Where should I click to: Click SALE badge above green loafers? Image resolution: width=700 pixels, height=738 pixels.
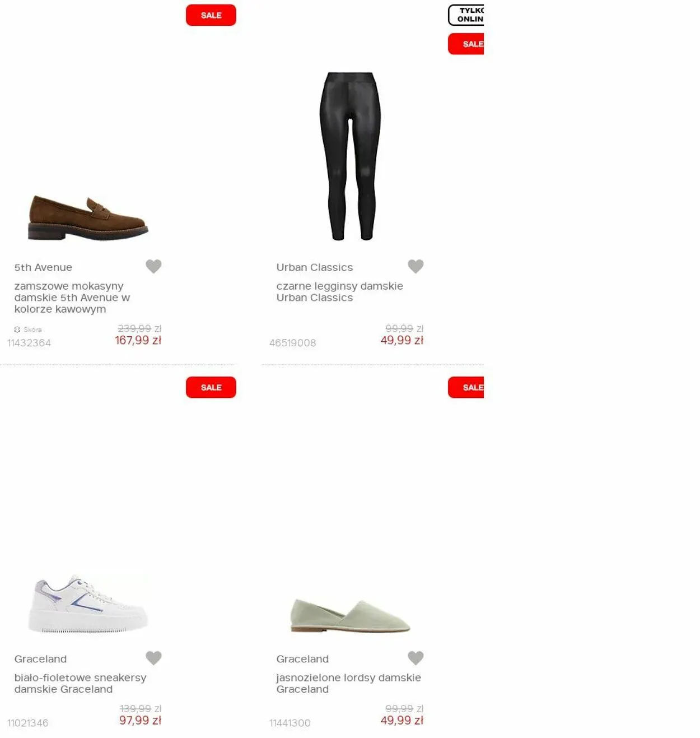466,387
